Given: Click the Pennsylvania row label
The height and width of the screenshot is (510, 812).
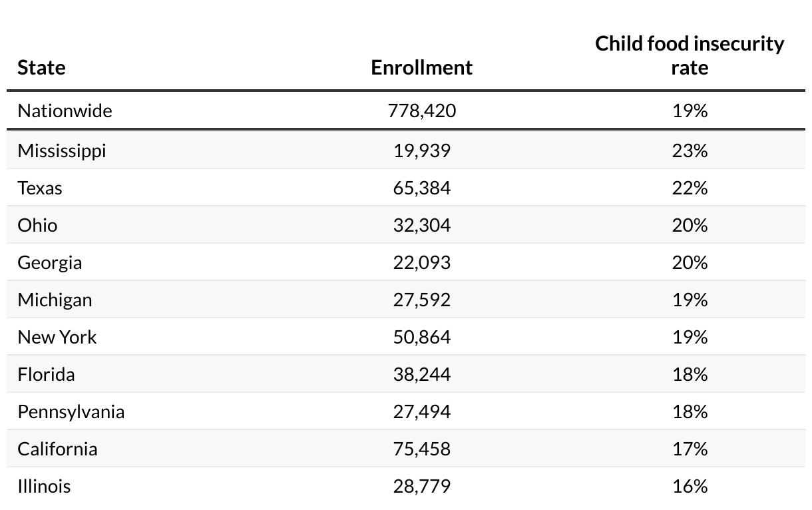Looking at the screenshot, I should point(71,411).
